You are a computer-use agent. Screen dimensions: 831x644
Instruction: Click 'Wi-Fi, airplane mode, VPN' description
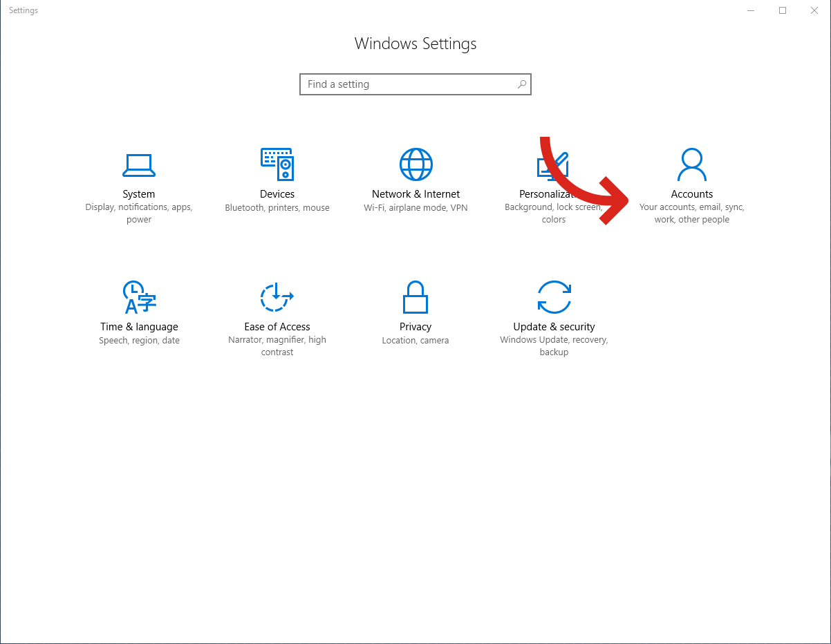pyautogui.click(x=416, y=208)
